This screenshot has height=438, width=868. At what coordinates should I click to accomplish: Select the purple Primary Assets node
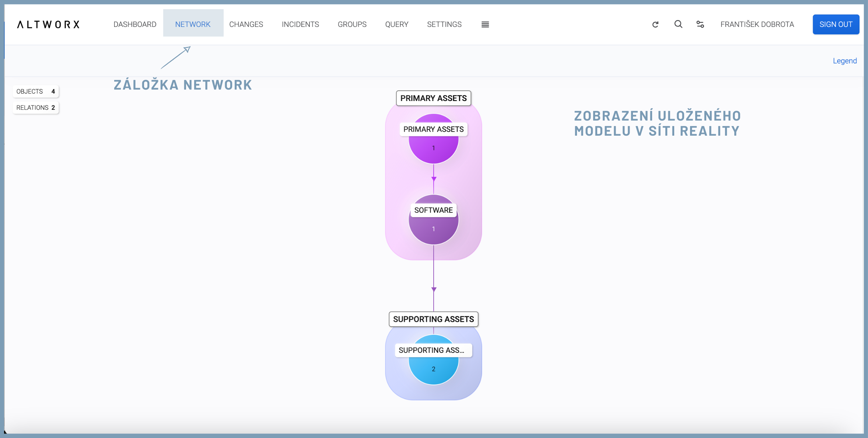pos(433,149)
